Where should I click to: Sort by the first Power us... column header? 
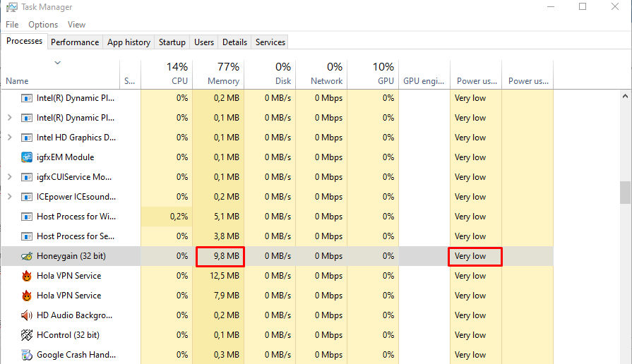pyautogui.click(x=476, y=75)
